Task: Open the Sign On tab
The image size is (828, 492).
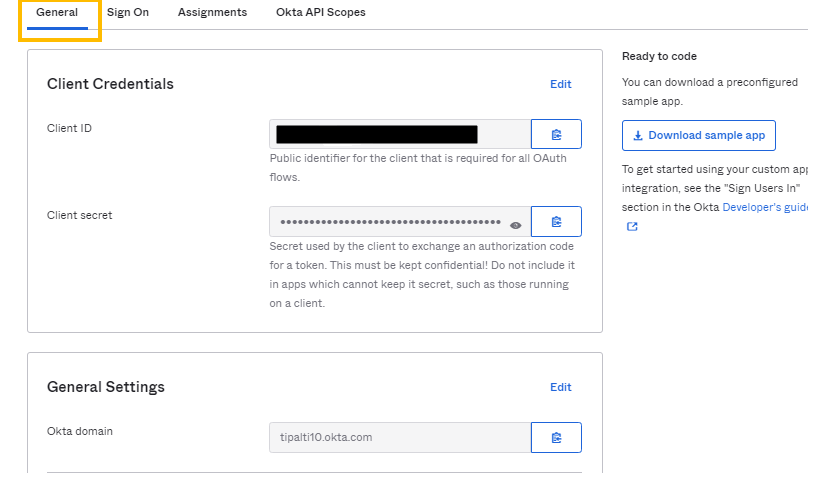Action: pos(128,13)
